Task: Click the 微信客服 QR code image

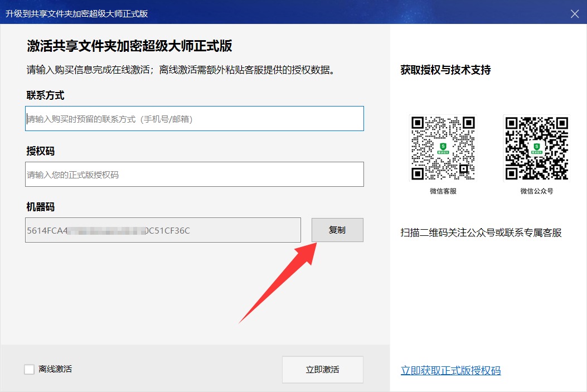Action: (x=443, y=148)
